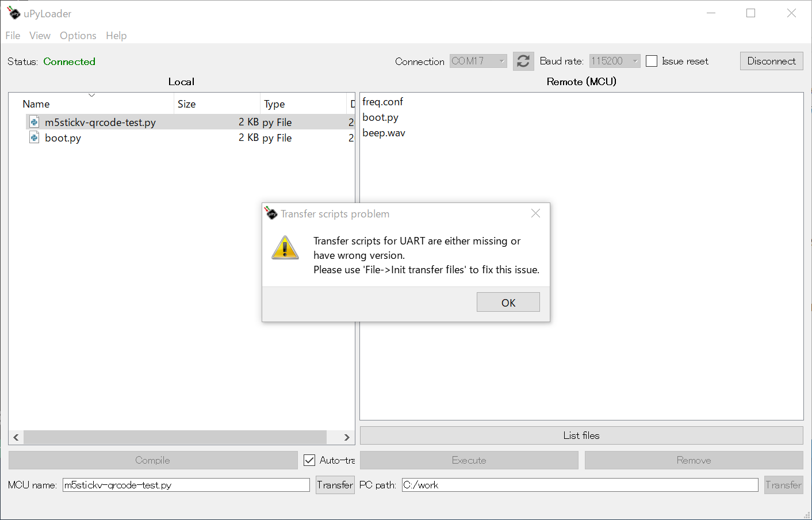Image resolution: width=812 pixels, height=520 pixels.
Task: Click the MCU name text field
Action: point(186,485)
